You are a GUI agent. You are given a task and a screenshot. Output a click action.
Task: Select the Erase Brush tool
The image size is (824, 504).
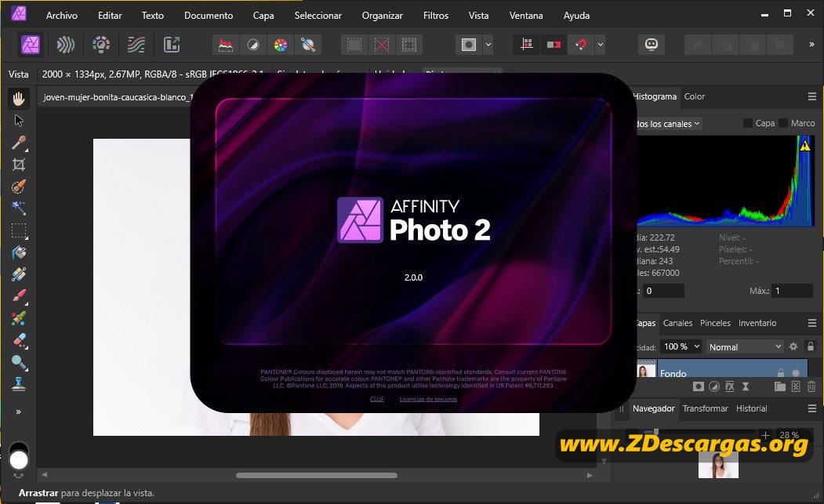point(19,340)
